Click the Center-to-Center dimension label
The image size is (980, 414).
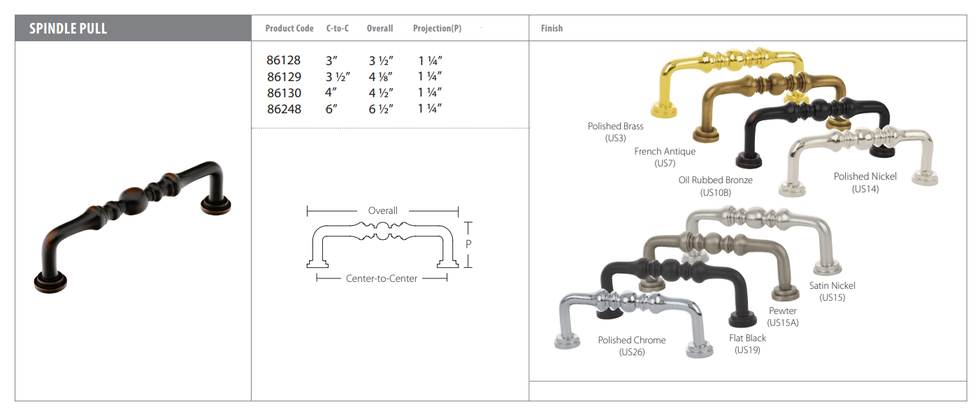(x=382, y=278)
